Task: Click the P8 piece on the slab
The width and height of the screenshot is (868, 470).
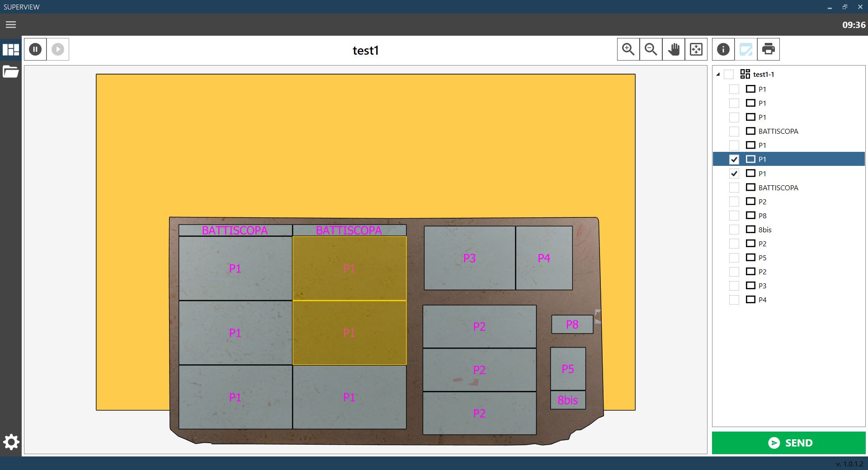Action: [x=572, y=324]
